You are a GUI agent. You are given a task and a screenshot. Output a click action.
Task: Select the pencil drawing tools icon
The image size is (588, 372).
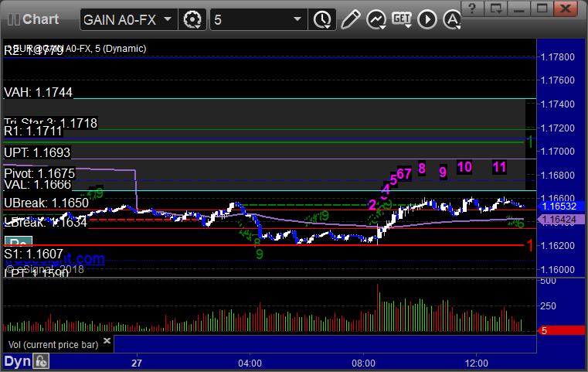[x=350, y=19]
